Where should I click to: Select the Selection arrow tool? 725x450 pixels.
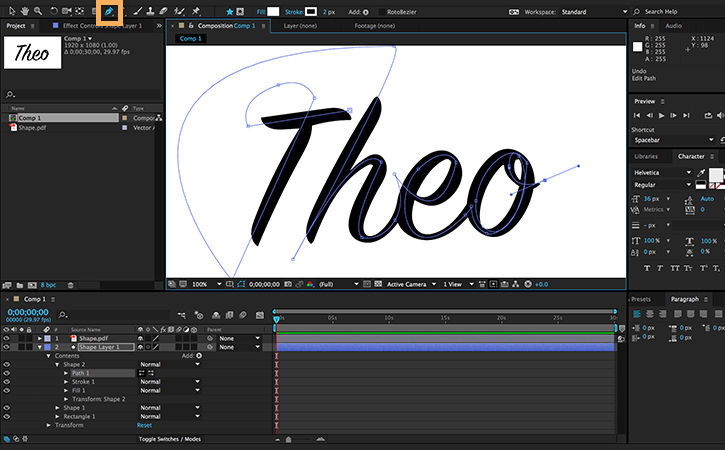coord(12,11)
